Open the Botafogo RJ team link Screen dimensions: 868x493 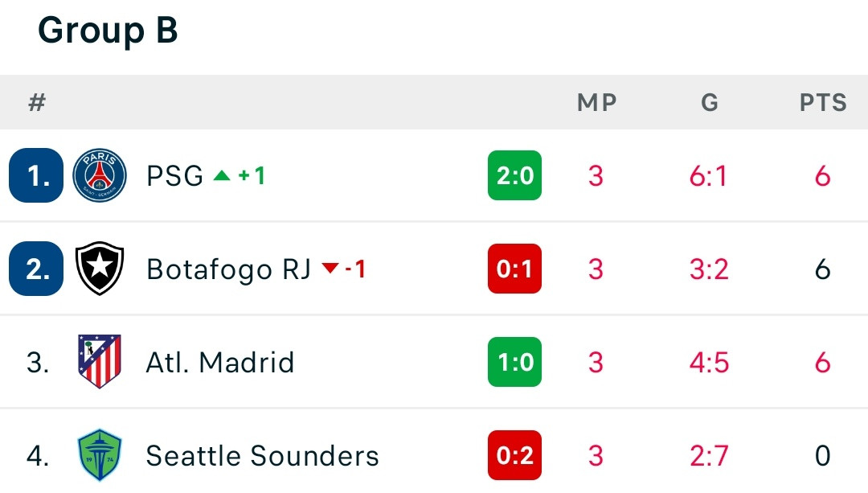tap(228, 269)
